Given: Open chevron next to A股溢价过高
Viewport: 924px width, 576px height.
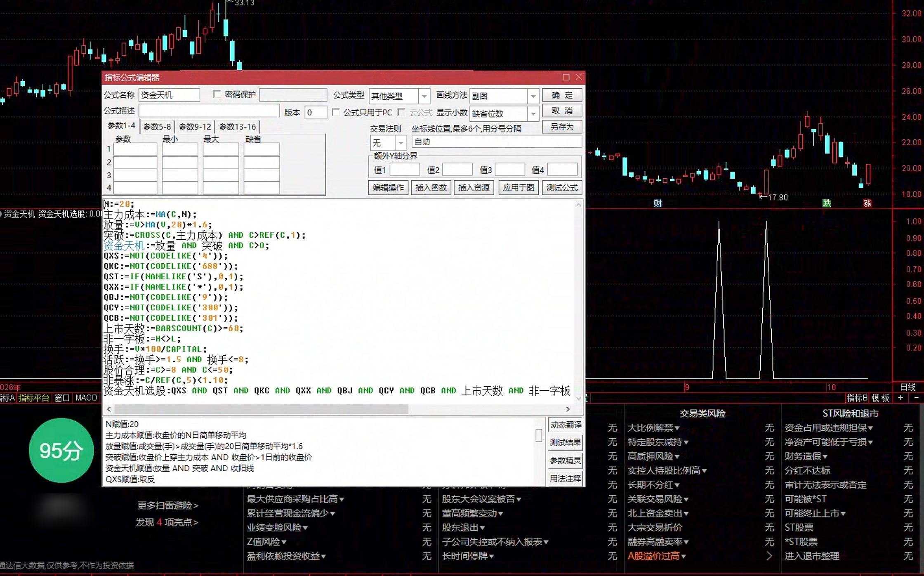Looking at the screenshot, I should [x=769, y=556].
